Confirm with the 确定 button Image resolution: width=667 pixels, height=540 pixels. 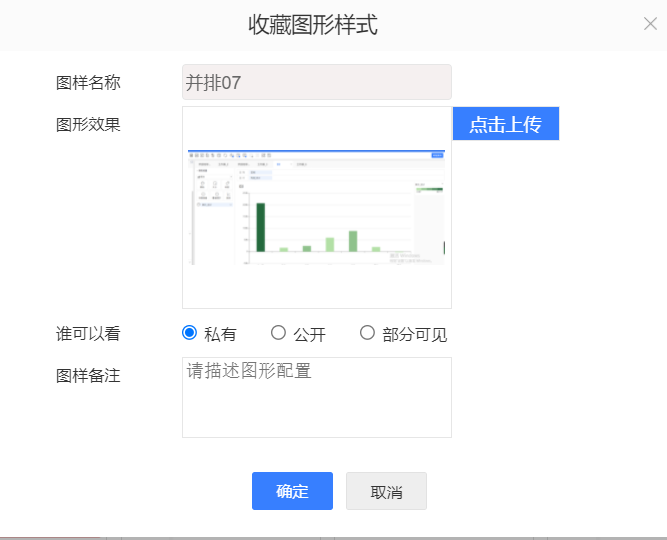point(292,491)
